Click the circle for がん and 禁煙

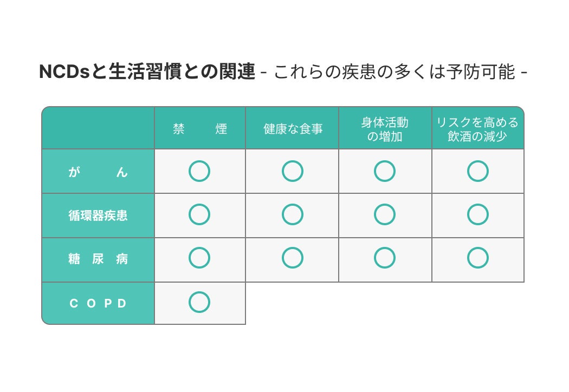point(199,172)
